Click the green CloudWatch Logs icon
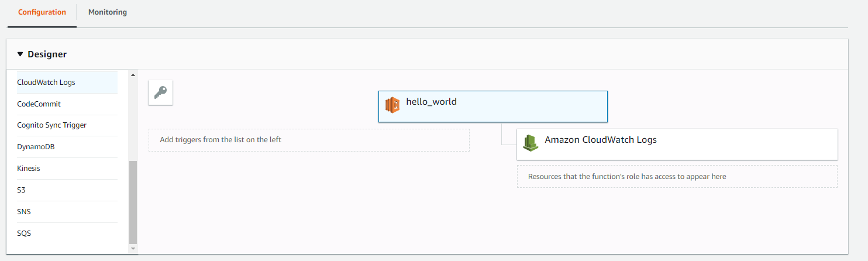Image resolution: width=868 pixels, height=261 pixels. [531, 143]
